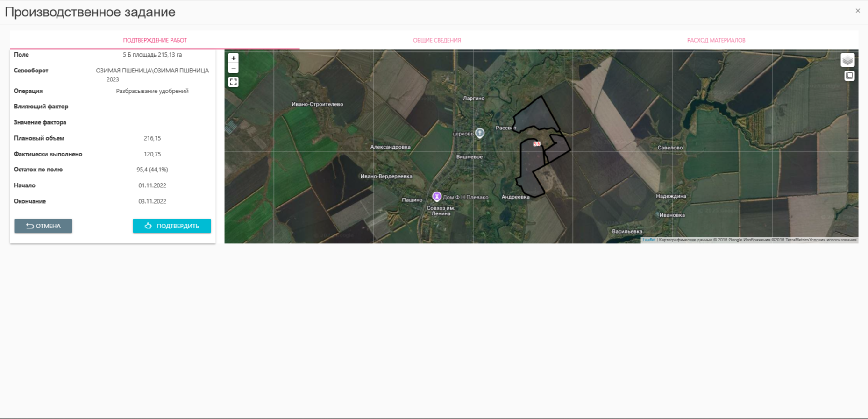Confirm work with Подтвердить button
The width and height of the screenshot is (868, 419).
click(x=171, y=226)
